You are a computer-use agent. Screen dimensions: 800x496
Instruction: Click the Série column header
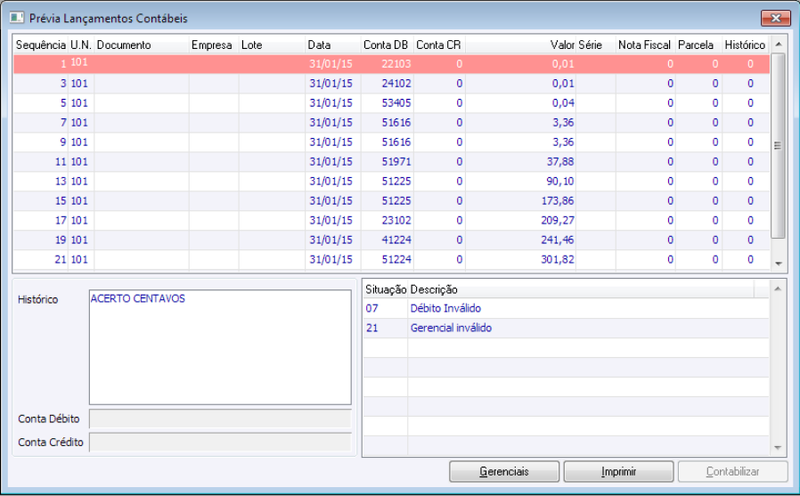click(x=596, y=45)
